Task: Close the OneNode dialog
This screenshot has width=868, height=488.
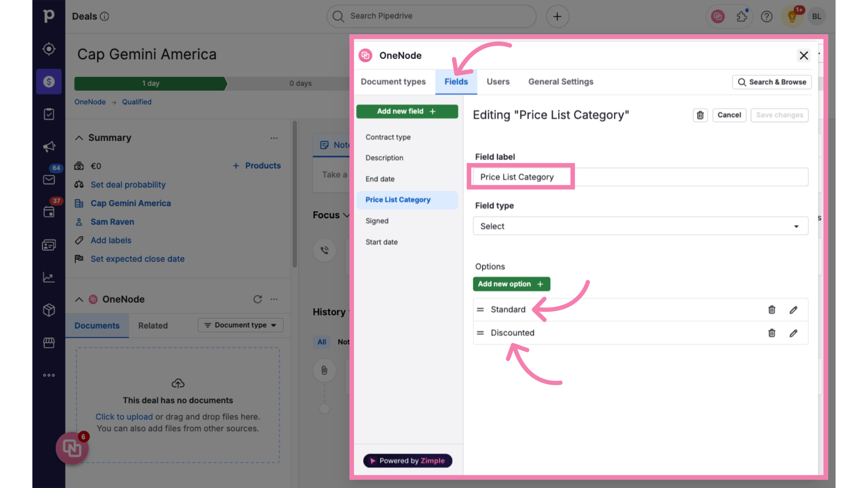Action: (x=803, y=56)
